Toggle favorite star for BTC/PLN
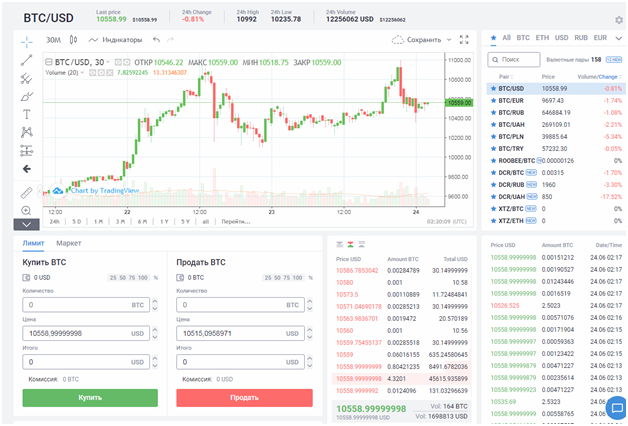Viewport: 628px width, 426px height. tap(493, 137)
